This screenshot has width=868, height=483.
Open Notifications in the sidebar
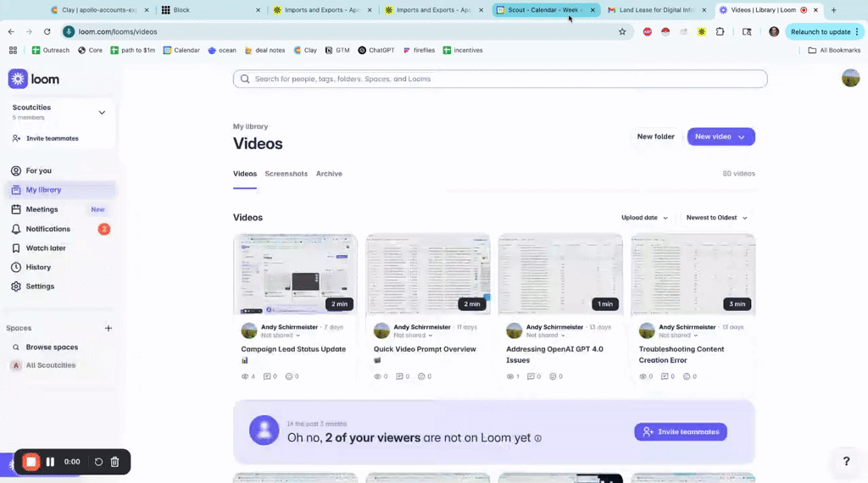point(47,229)
